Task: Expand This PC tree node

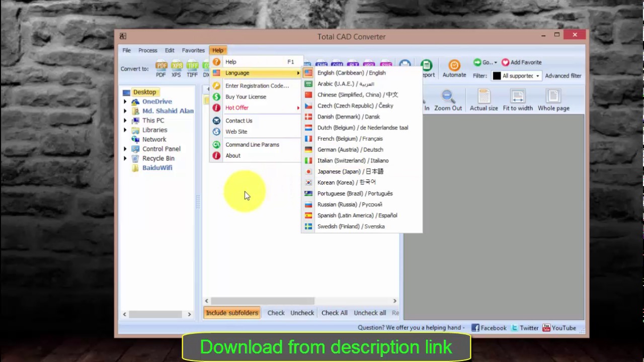Action: tap(125, 121)
